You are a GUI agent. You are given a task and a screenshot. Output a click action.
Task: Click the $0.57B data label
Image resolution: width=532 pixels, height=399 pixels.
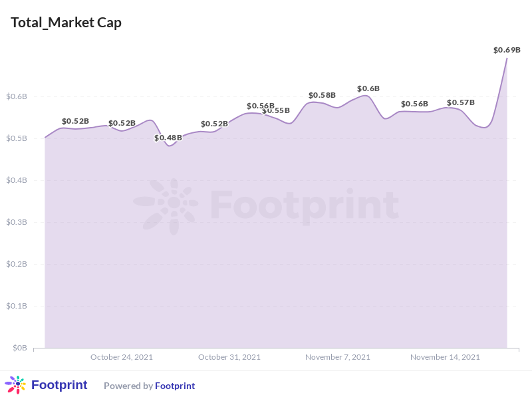[460, 102]
